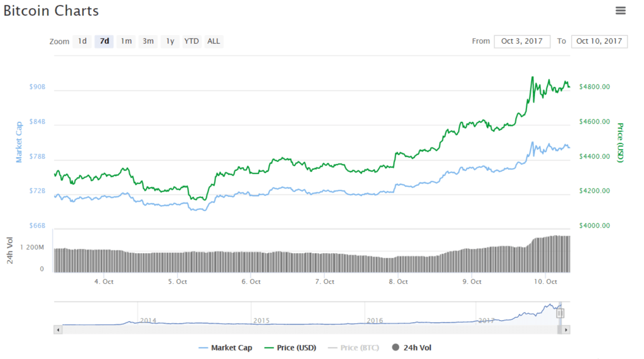This screenshot has height=359, width=644.
Task: Edit the To date field
Action: tap(599, 41)
